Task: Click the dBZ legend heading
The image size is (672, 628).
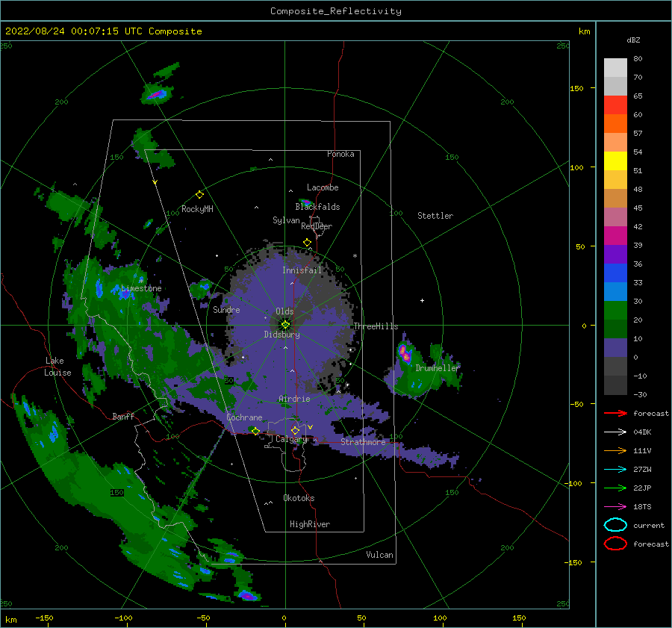Action: (x=633, y=40)
